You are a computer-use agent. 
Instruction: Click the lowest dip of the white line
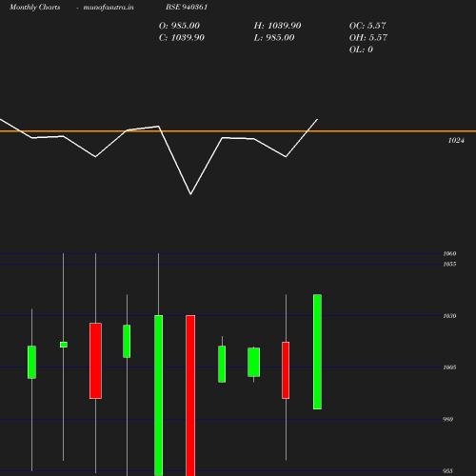190,194
